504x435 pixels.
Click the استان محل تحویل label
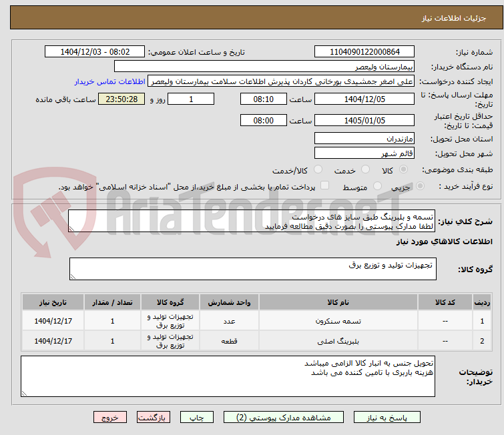point(461,139)
